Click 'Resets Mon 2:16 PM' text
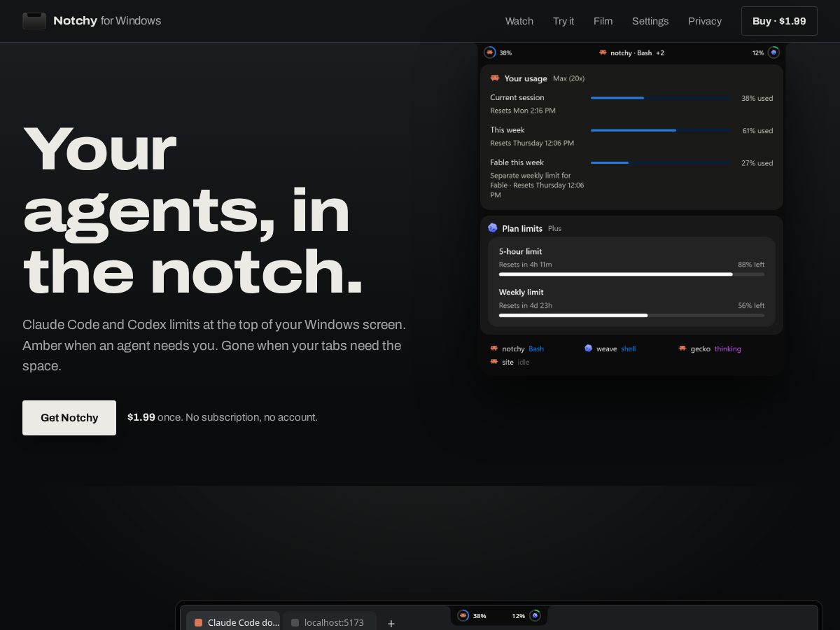 [x=523, y=111]
